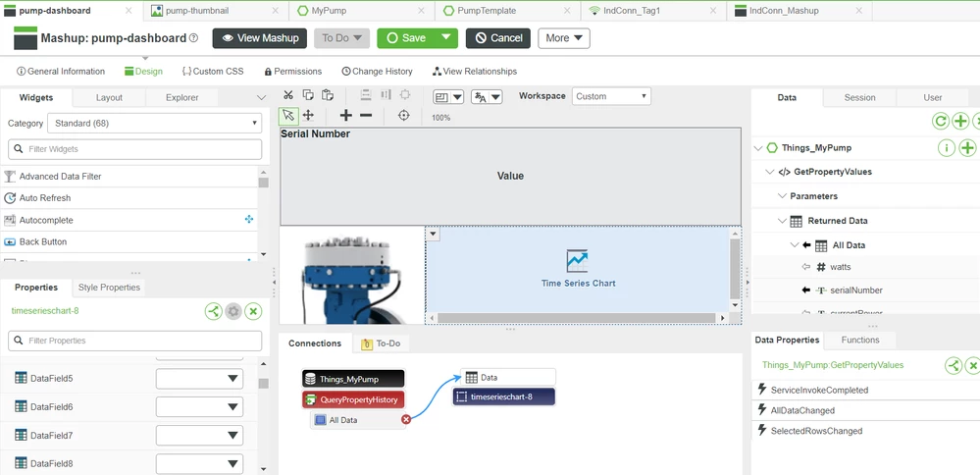Viewport: 980px width, 475px height.
Task: Click the Paste clipboard icon
Action: [x=327, y=95]
